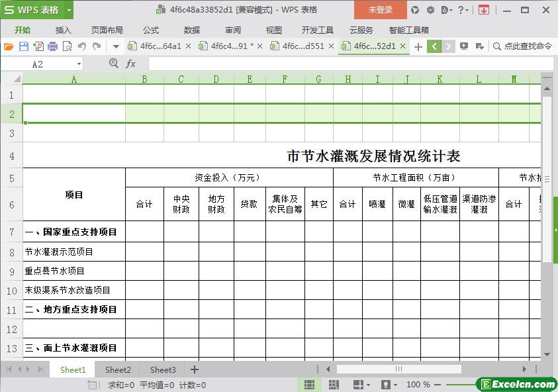The image size is (558, 392).
Task: Undo the last action
Action: [82, 46]
